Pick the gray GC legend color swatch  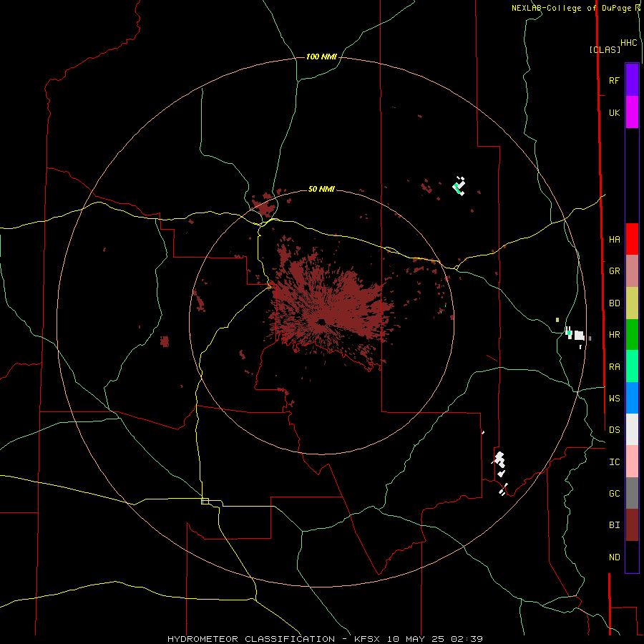pyautogui.click(x=632, y=493)
